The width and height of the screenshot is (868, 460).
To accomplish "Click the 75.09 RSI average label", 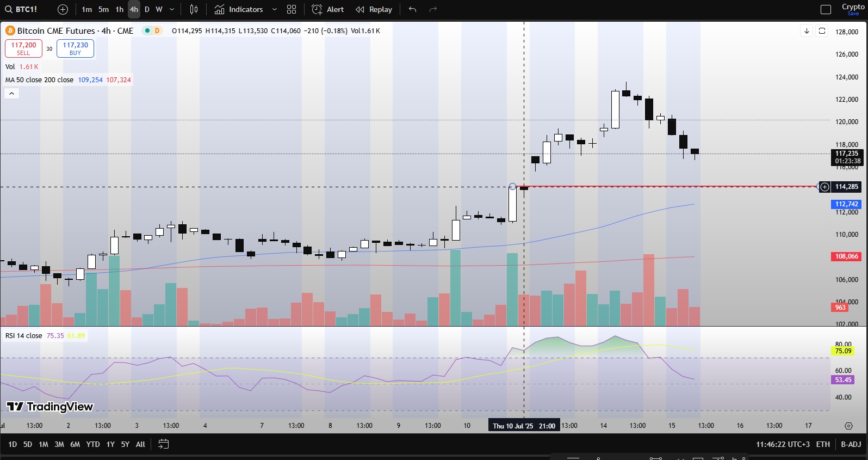I will tap(843, 351).
